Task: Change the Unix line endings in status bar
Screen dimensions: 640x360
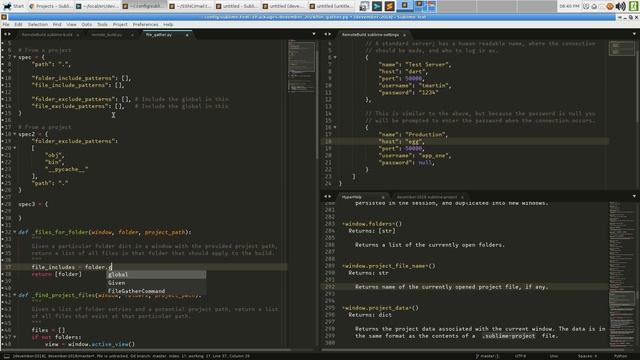Action: point(554,356)
